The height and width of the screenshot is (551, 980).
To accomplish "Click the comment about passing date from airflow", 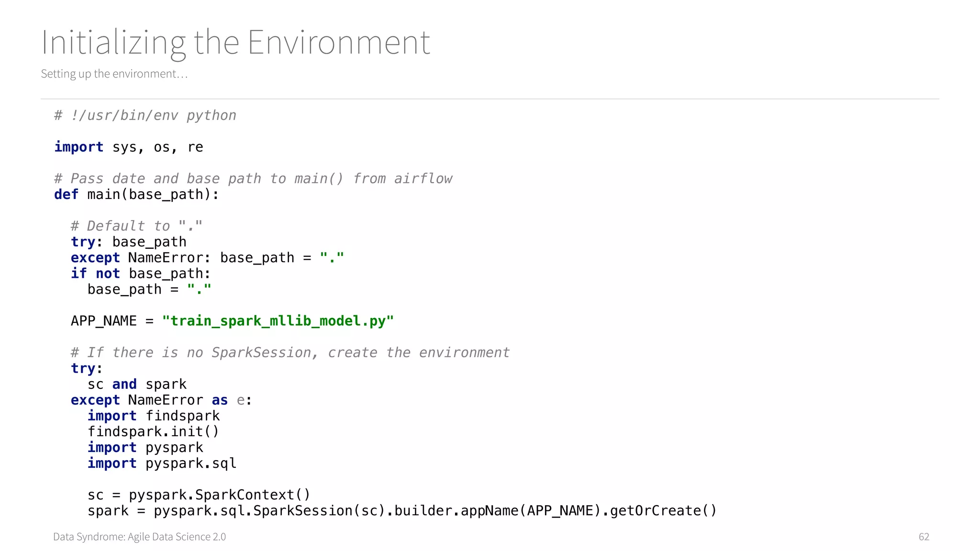I will pyautogui.click(x=253, y=178).
